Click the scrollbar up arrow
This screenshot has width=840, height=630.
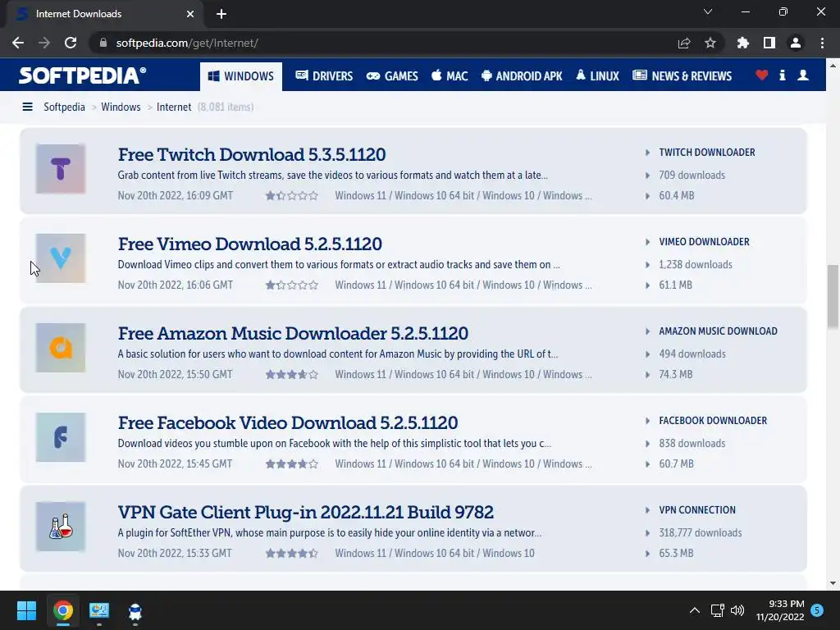tap(833, 66)
